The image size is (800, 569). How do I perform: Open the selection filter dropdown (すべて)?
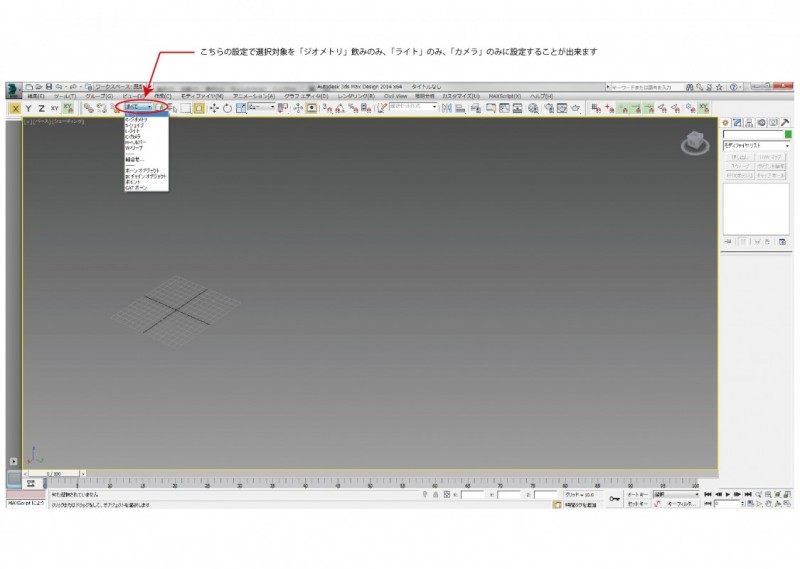click(138, 107)
